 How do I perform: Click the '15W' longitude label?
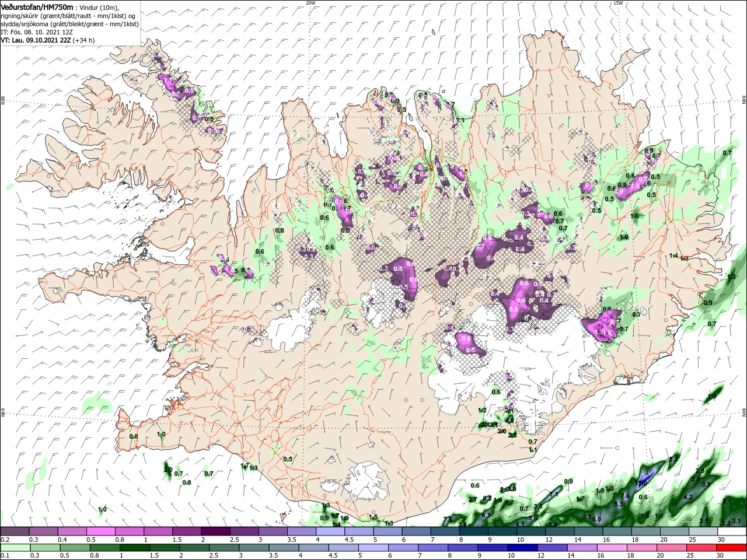[x=618, y=3]
